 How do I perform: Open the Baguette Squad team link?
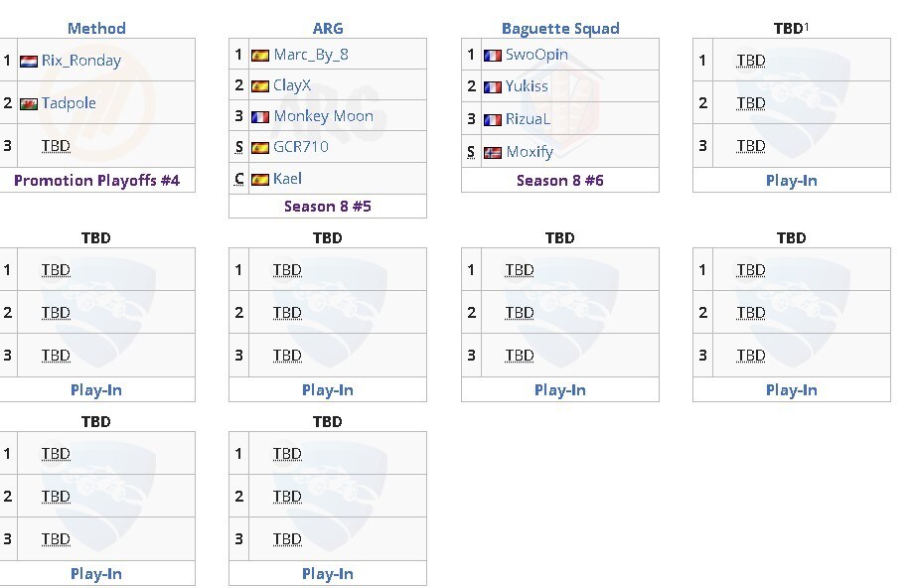(x=560, y=28)
